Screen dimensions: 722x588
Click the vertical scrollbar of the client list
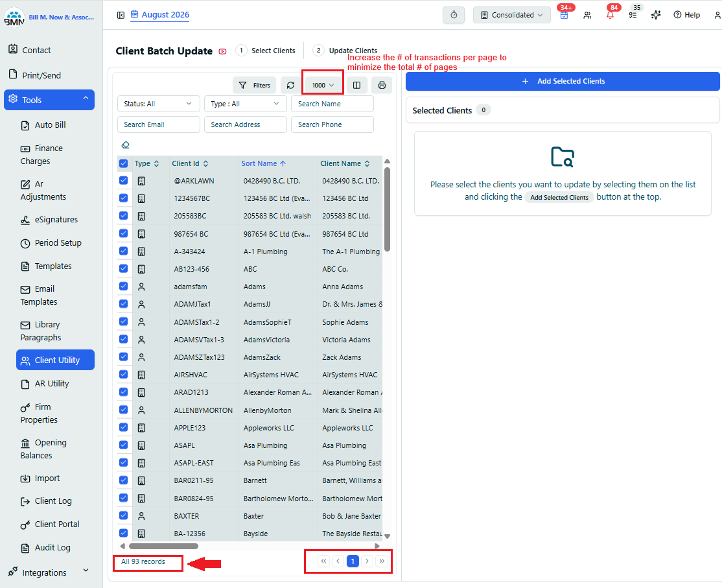(387, 209)
